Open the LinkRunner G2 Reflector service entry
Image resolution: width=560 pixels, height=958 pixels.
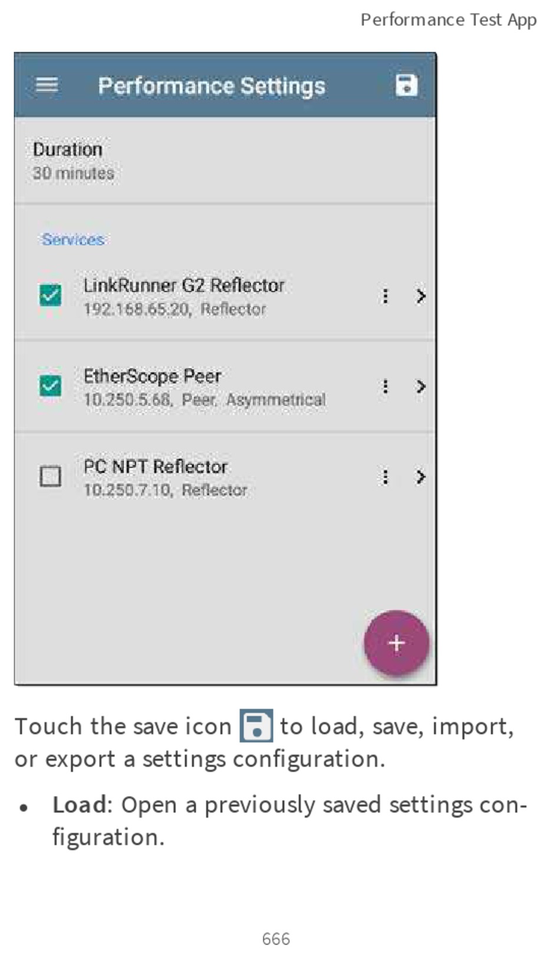225,296
